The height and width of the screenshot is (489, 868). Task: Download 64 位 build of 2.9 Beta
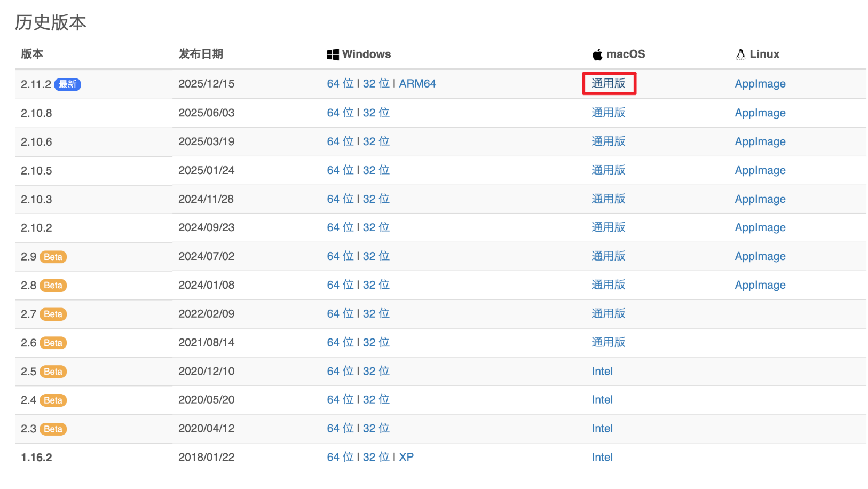pyautogui.click(x=341, y=256)
